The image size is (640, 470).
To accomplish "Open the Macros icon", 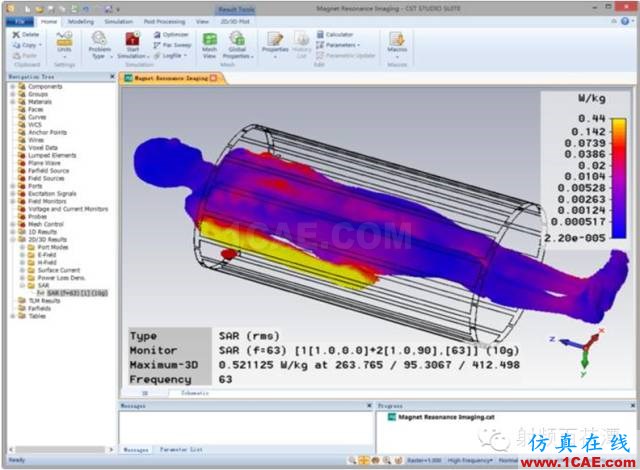I will [397, 40].
